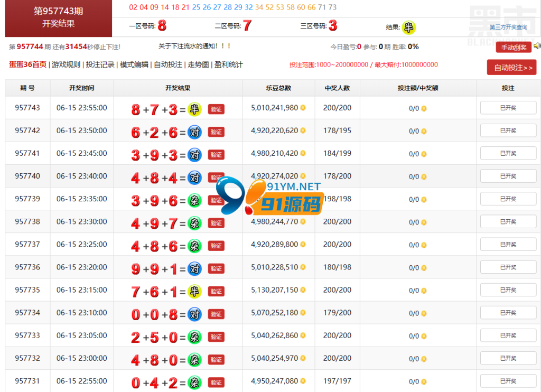541x392 pixels.
Task: Click the yellow 半 result badge in the header
Action: (409, 27)
